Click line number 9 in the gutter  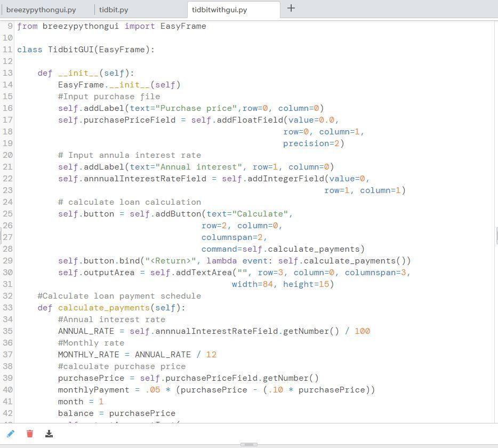[x=10, y=26]
